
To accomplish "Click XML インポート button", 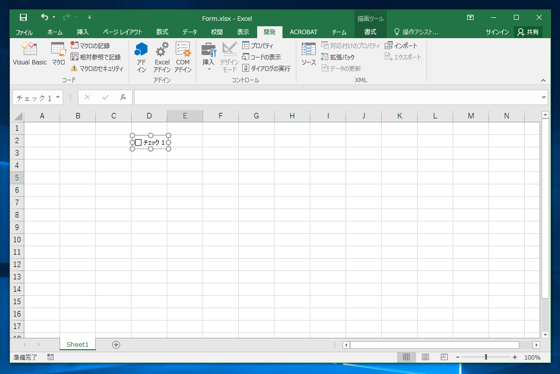I will coord(401,45).
